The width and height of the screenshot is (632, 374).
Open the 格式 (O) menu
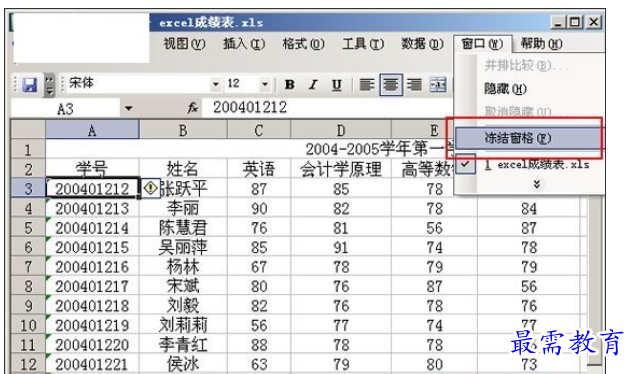tap(303, 44)
